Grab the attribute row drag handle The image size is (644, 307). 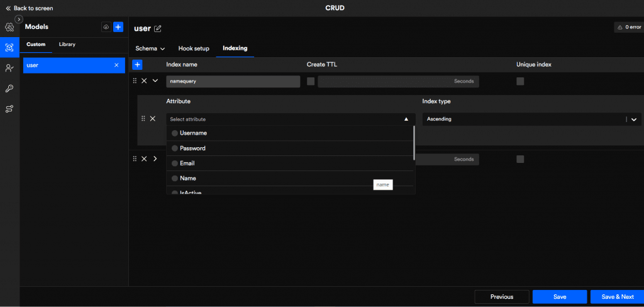coord(143,118)
